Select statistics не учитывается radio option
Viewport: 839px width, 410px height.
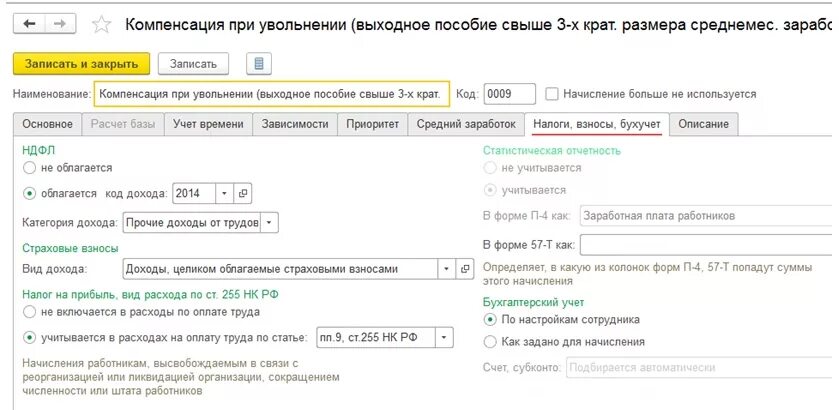coord(489,168)
